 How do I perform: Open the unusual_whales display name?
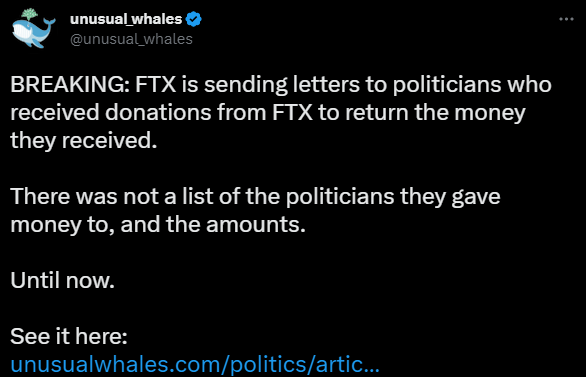[126, 19]
